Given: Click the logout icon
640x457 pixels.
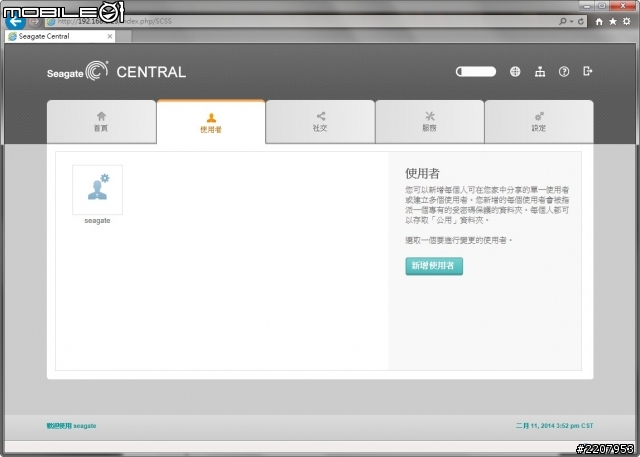Looking at the screenshot, I should click(587, 71).
